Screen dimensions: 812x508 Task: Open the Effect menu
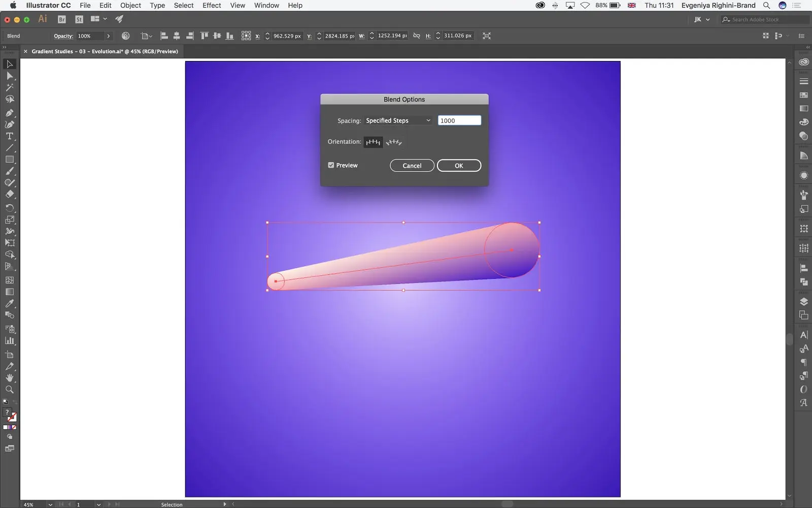(211, 6)
